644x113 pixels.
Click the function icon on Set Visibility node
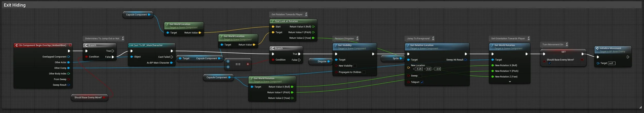click(336, 45)
